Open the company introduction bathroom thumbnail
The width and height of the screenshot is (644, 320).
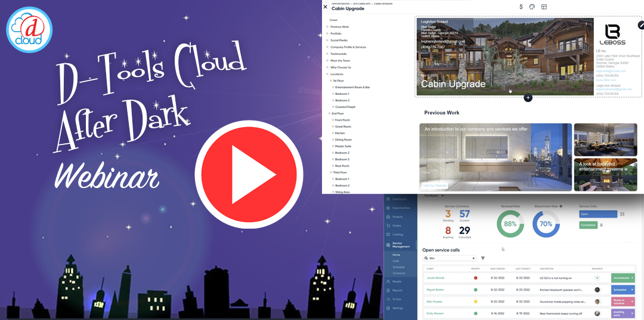(x=496, y=157)
